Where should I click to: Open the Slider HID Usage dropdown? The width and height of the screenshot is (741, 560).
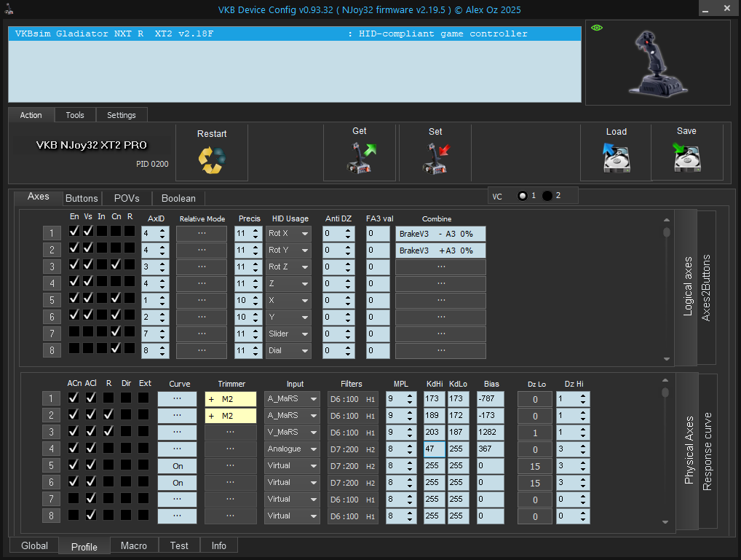[x=288, y=334]
